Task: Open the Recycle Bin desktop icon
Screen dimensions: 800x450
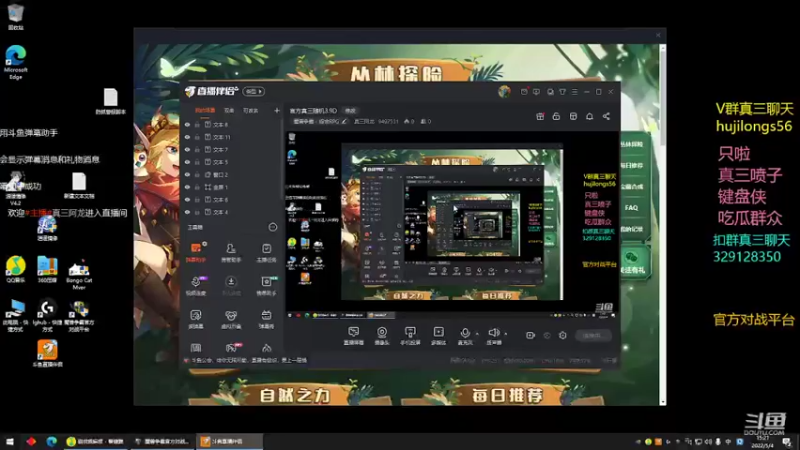Action: pyautogui.click(x=16, y=16)
